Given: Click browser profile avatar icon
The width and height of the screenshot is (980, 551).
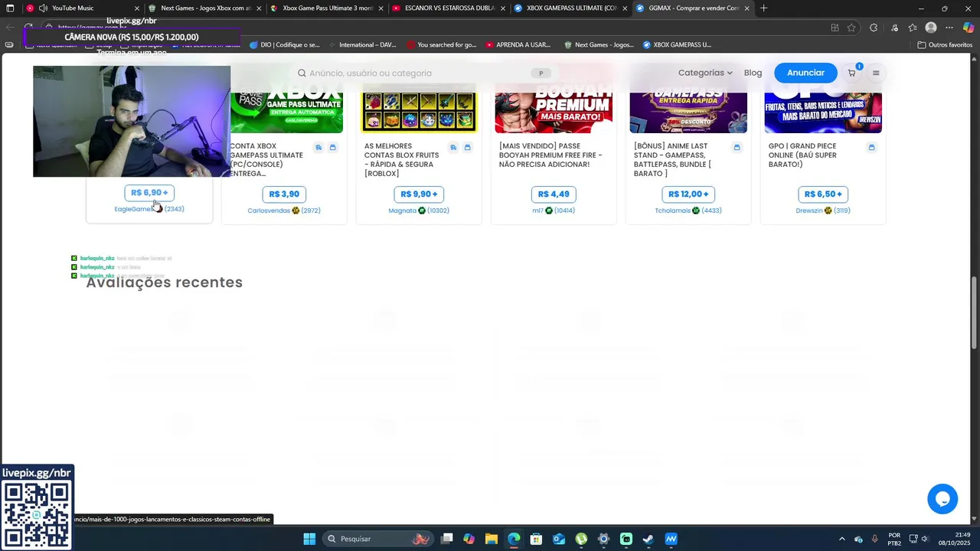Looking at the screenshot, I should pyautogui.click(x=931, y=28).
